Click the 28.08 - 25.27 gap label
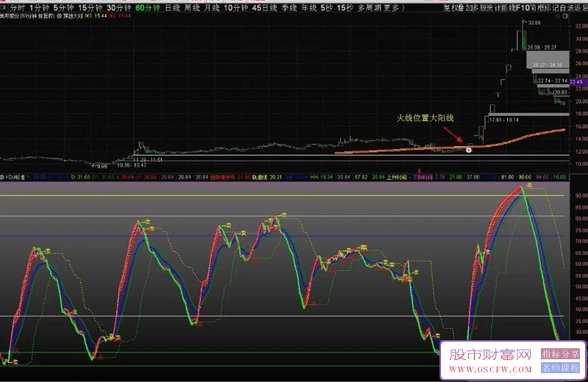Screen dimensions: 588x382 tap(542, 48)
